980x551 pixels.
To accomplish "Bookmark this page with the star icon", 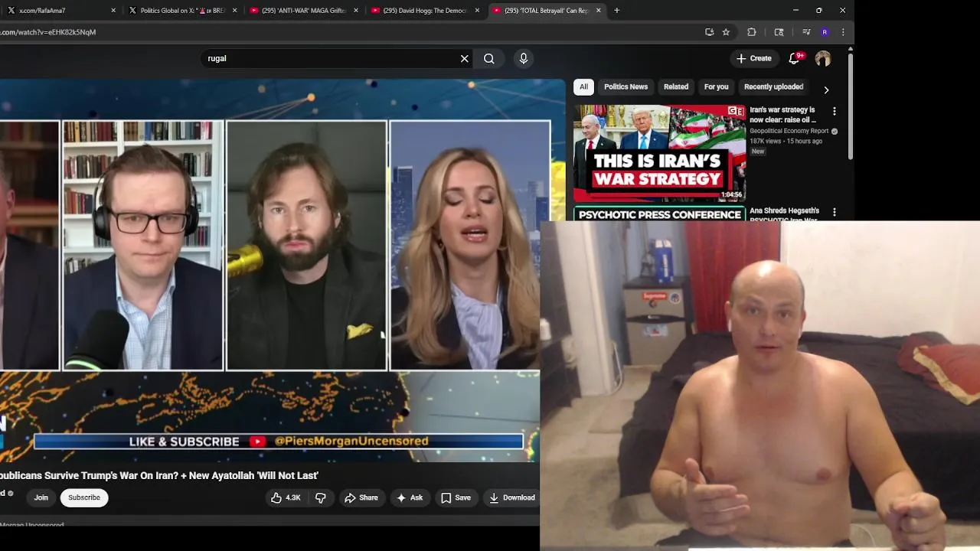I will pos(726,32).
